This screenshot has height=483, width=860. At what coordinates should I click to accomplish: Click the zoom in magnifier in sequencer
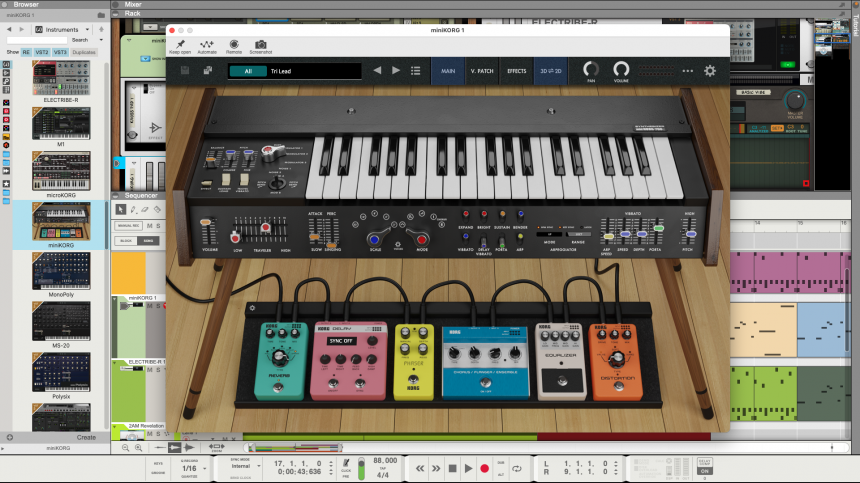[x=138, y=448]
